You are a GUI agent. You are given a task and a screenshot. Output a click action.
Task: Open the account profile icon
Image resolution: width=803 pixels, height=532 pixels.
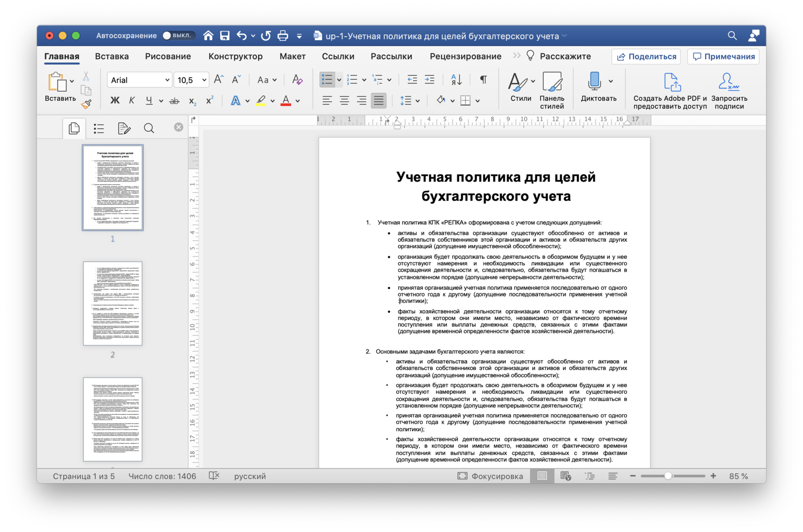pos(754,36)
